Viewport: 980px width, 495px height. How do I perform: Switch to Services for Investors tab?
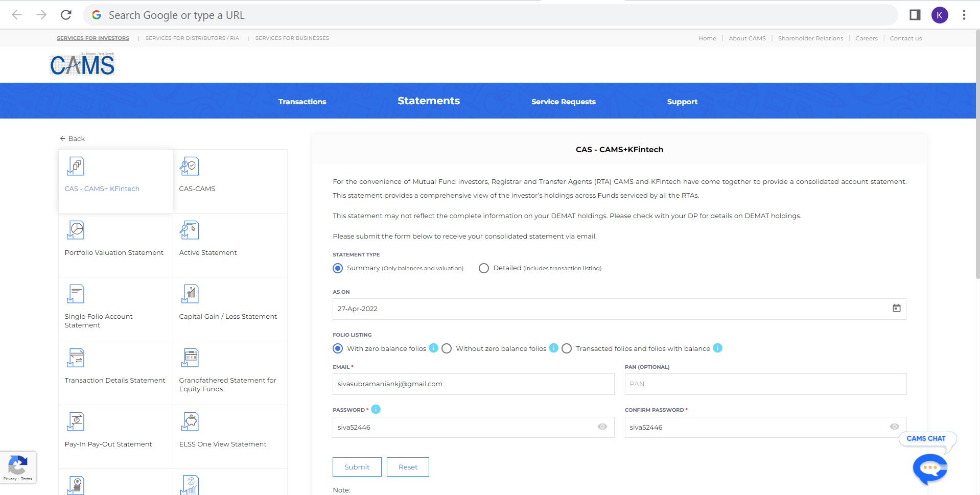pos(93,38)
